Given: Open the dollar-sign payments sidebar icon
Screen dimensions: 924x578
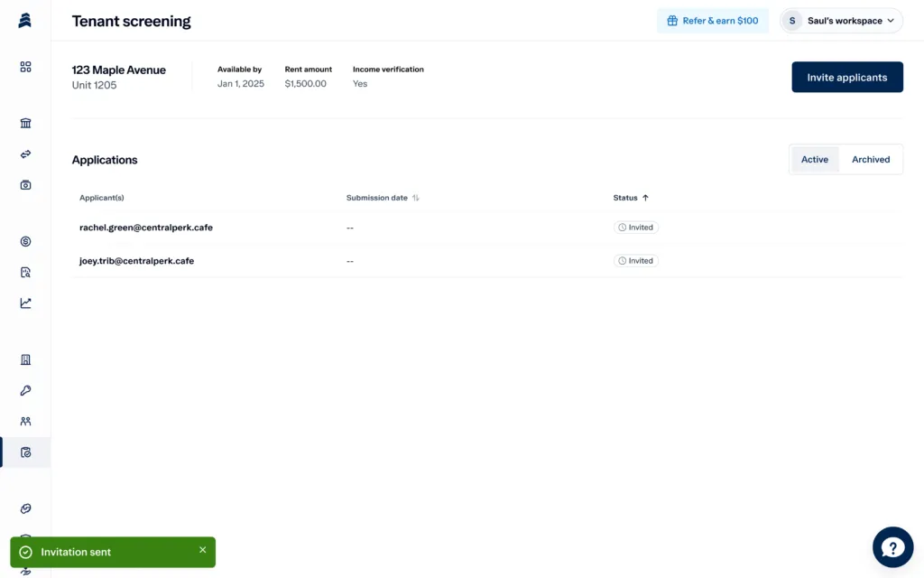Looking at the screenshot, I should (x=24, y=241).
